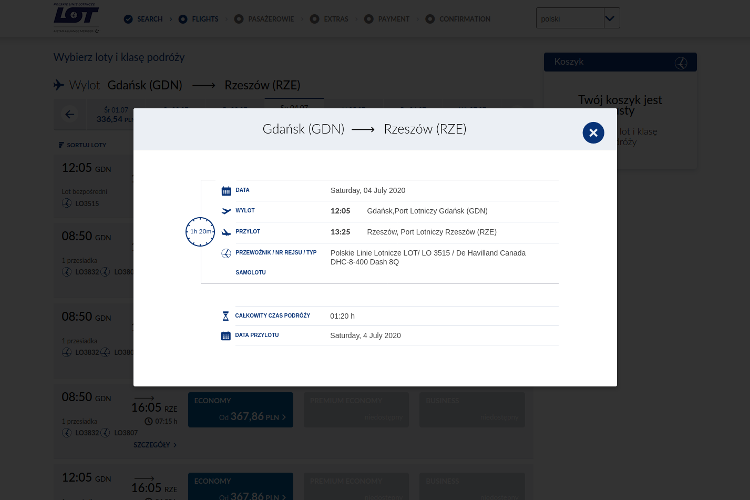Click the plane icon next to Wylot
This screenshot has height=500, width=750.
59,85
